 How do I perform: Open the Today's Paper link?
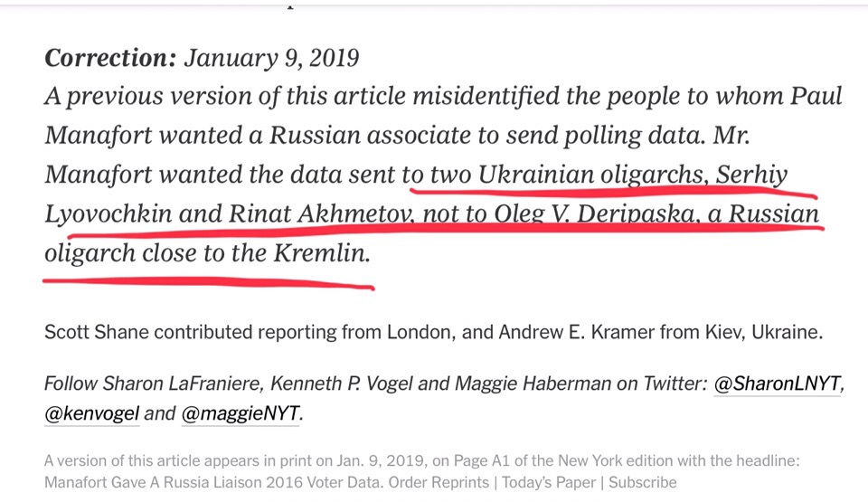click(549, 482)
